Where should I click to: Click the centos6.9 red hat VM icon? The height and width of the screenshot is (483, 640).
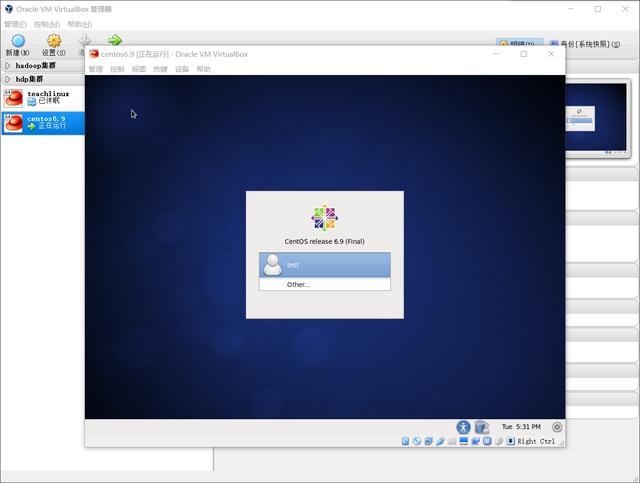point(13,123)
